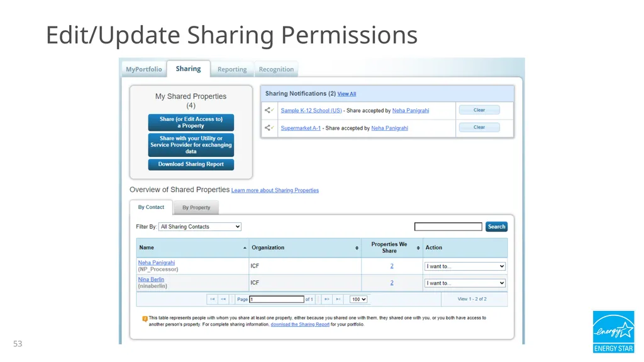Open 'I want to...' dropdown for Nina Berlin
Image resolution: width=644 pixels, height=362 pixels.
[465, 283]
